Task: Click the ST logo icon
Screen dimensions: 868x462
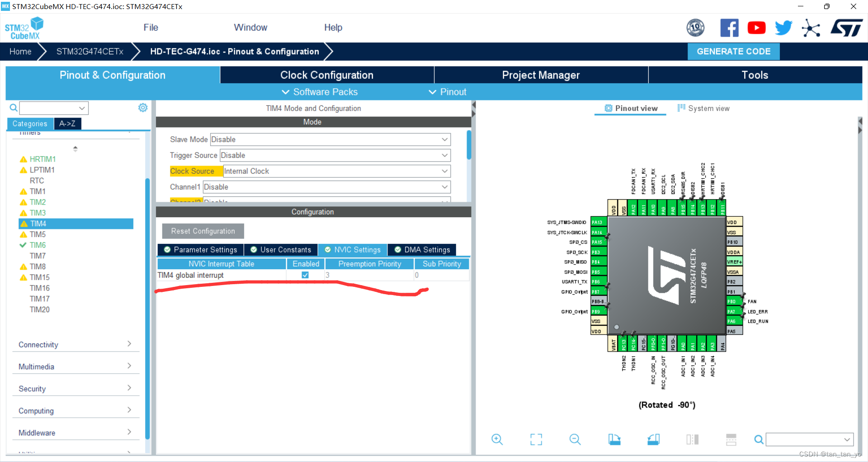Action: [846, 28]
